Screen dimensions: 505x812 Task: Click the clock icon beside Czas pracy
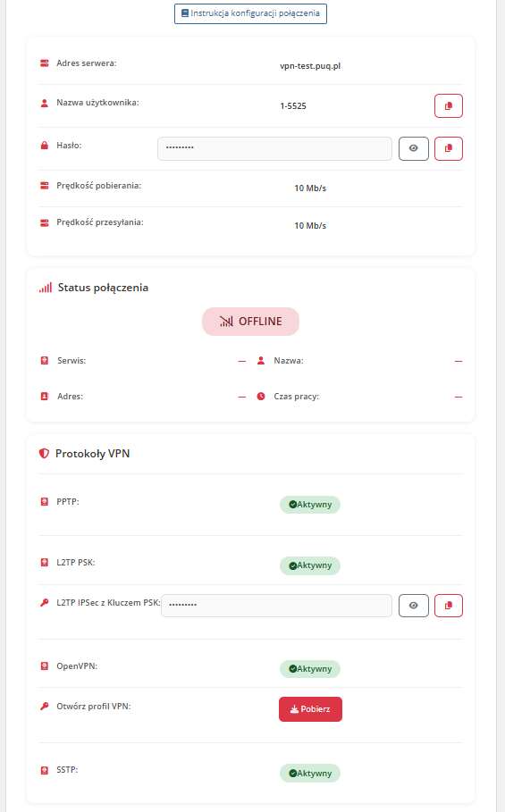click(x=261, y=396)
